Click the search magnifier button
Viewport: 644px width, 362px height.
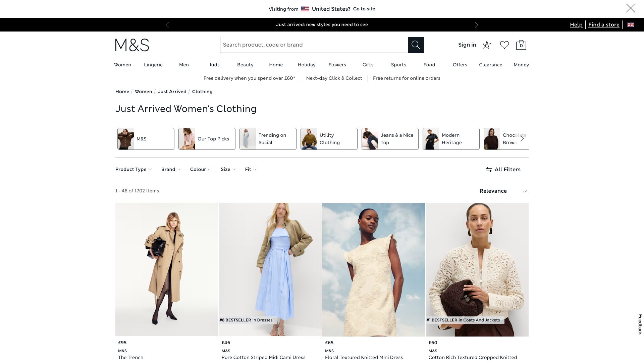click(416, 45)
